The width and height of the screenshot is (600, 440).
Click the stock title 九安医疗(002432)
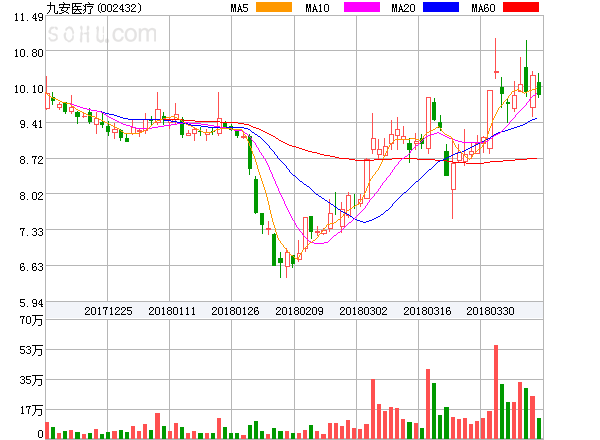94,8
